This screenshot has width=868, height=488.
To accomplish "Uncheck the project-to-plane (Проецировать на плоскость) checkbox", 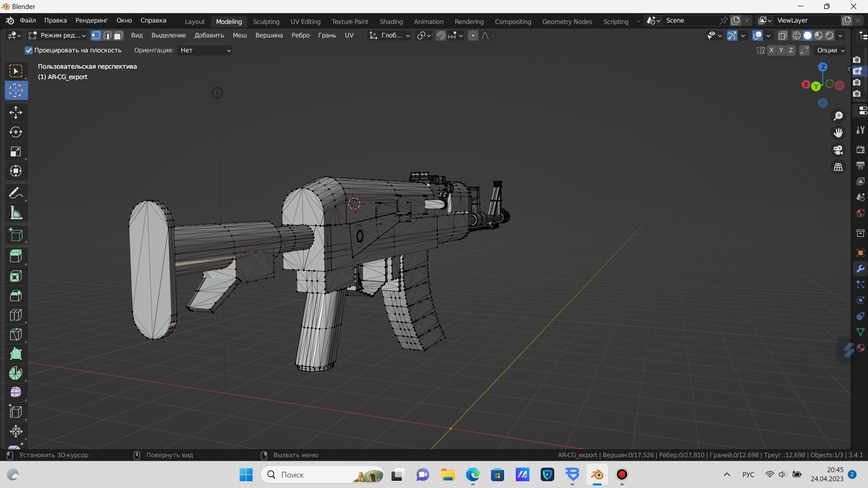I will point(29,50).
